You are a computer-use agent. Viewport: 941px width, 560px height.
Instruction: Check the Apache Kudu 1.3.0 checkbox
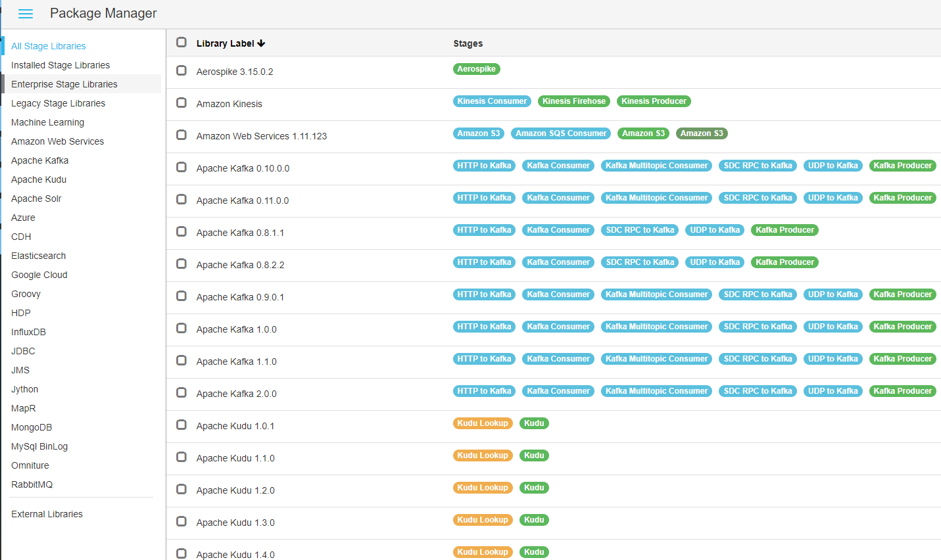pyautogui.click(x=181, y=519)
